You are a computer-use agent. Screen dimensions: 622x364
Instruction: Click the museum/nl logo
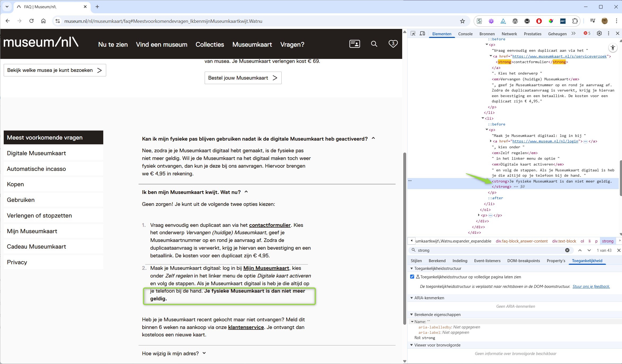(41, 42)
